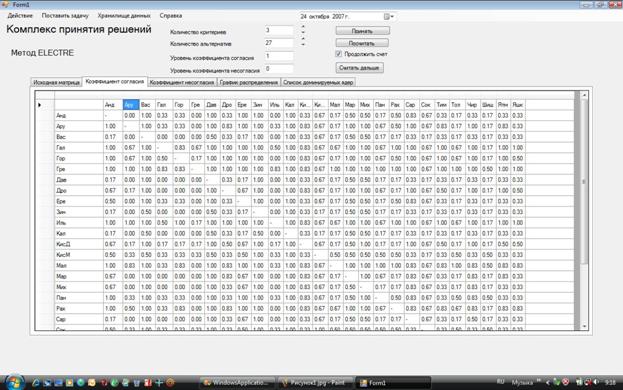The height and width of the screenshot is (390, 623).
Task: Click the Дро column header
Action: click(228, 105)
